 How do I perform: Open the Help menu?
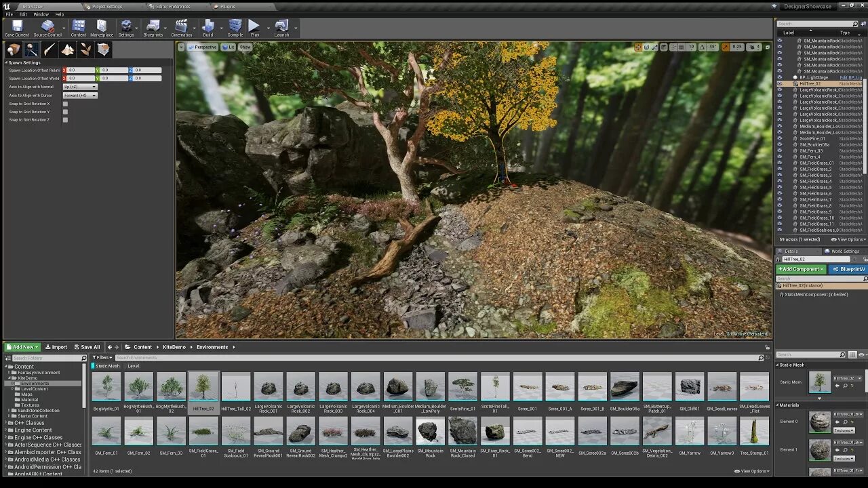[60, 14]
